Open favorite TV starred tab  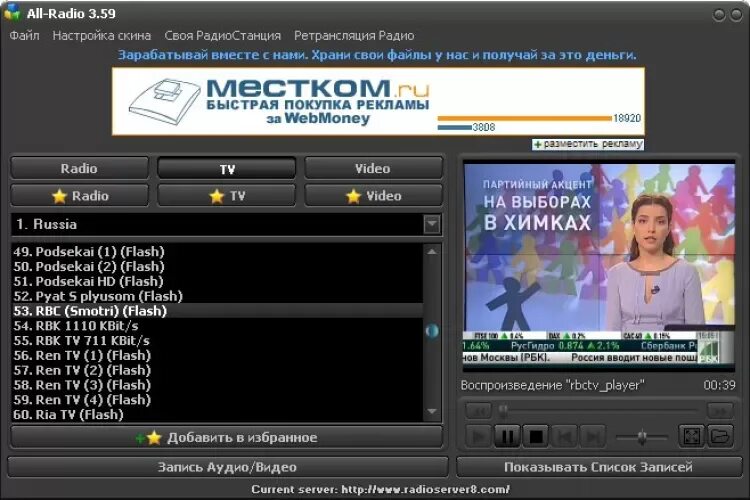click(x=227, y=196)
